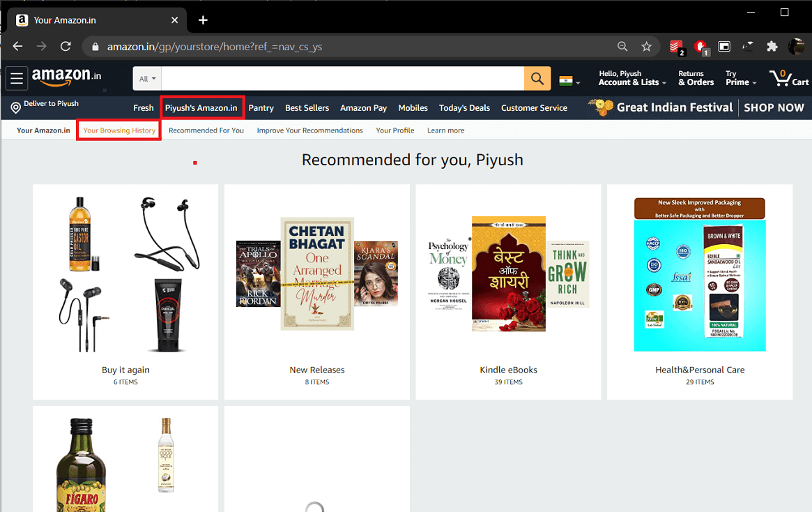Viewport: 812px width, 512px height.
Task: Switch to Your Browsing History tab
Action: (x=118, y=130)
